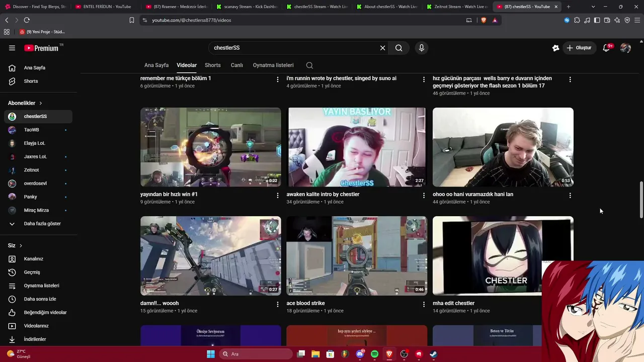Image resolution: width=644 pixels, height=362 pixels.
Task: Bookmark this page in the address bar
Action: [132, 20]
